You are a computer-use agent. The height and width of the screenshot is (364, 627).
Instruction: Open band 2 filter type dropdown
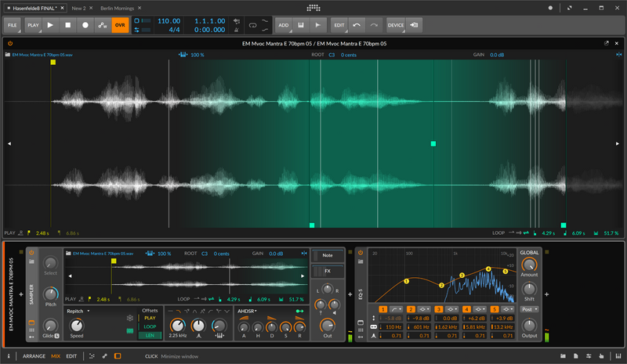[x=424, y=309]
